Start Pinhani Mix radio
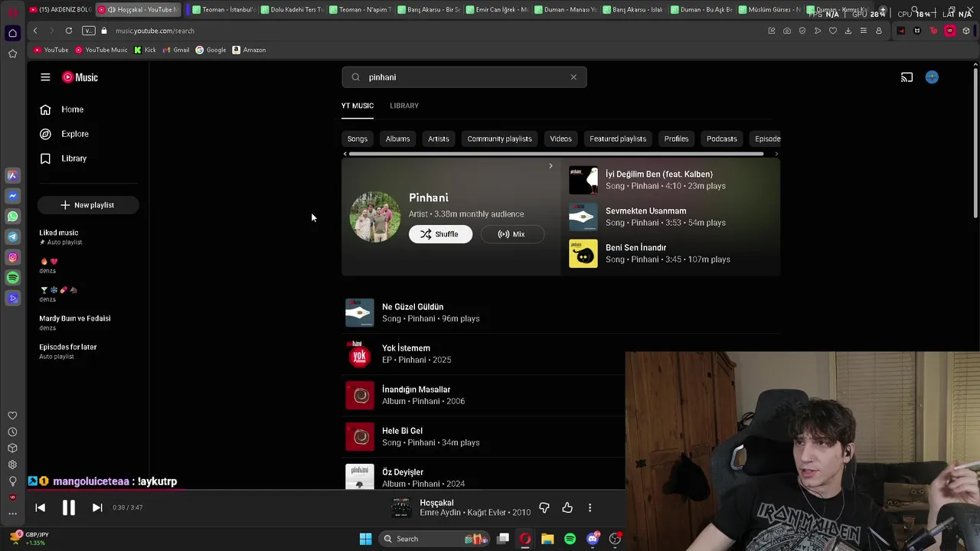 512,234
